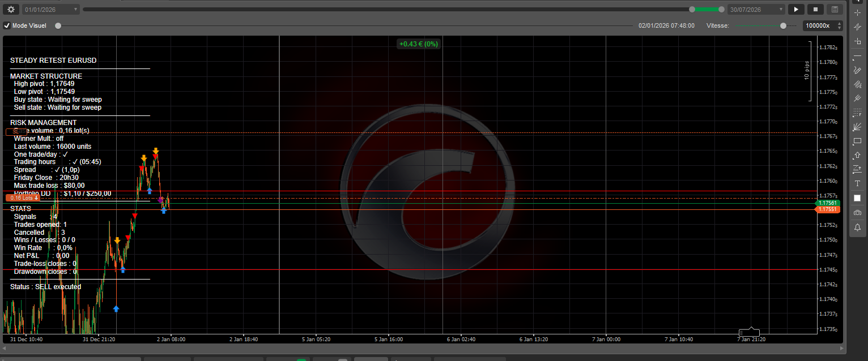Click the chart time axis marker handle
The width and height of the screenshot is (868, 361).
pos(750,332)
